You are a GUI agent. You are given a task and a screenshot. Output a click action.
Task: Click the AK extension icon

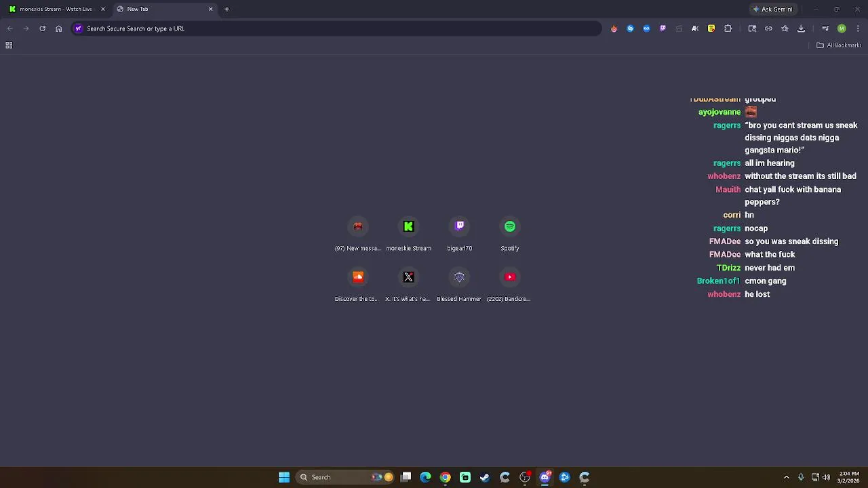[x=695, y=28]
